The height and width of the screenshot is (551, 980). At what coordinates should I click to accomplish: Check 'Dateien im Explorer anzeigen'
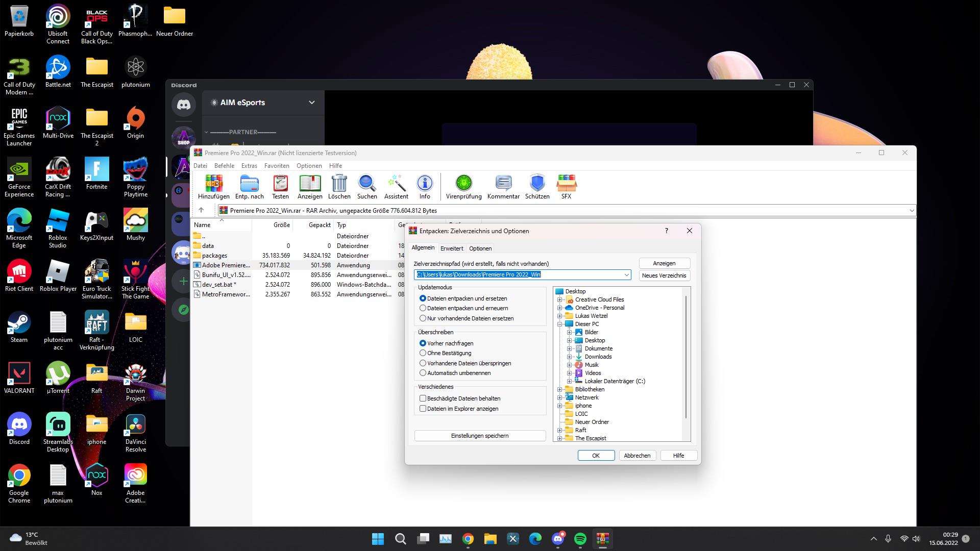pyautogui.click(x=423, y=409)
